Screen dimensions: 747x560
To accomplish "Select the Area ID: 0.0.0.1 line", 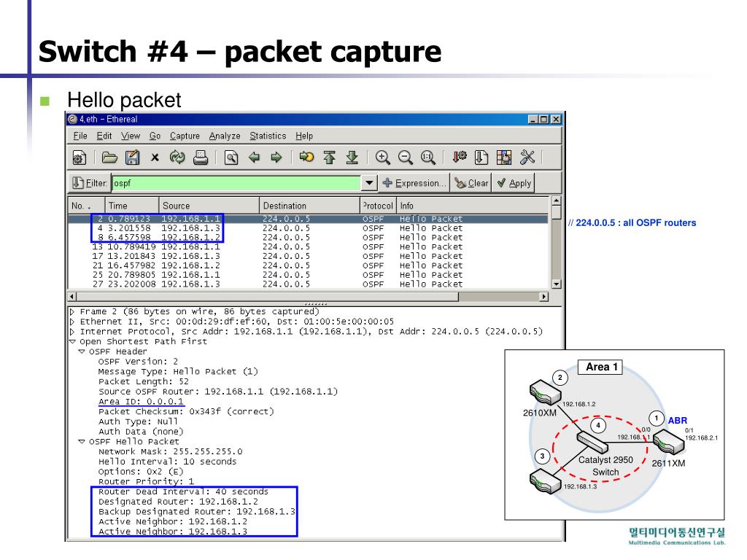I will (141, 402).
